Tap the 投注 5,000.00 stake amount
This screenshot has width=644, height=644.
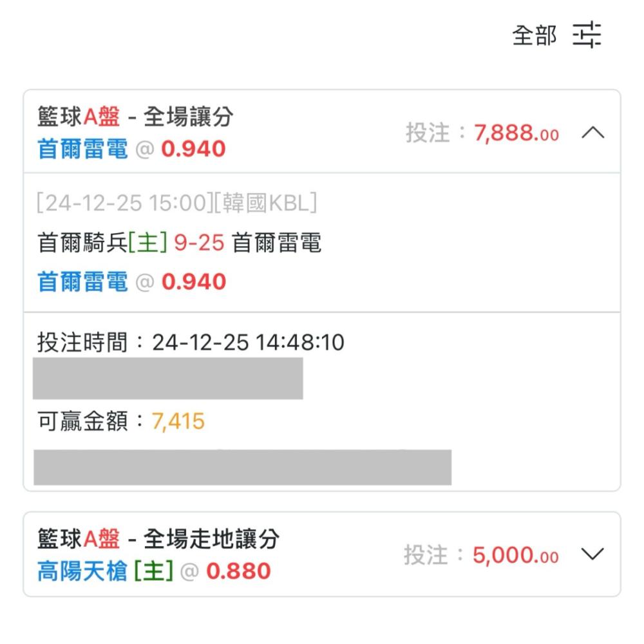point(481,555)
